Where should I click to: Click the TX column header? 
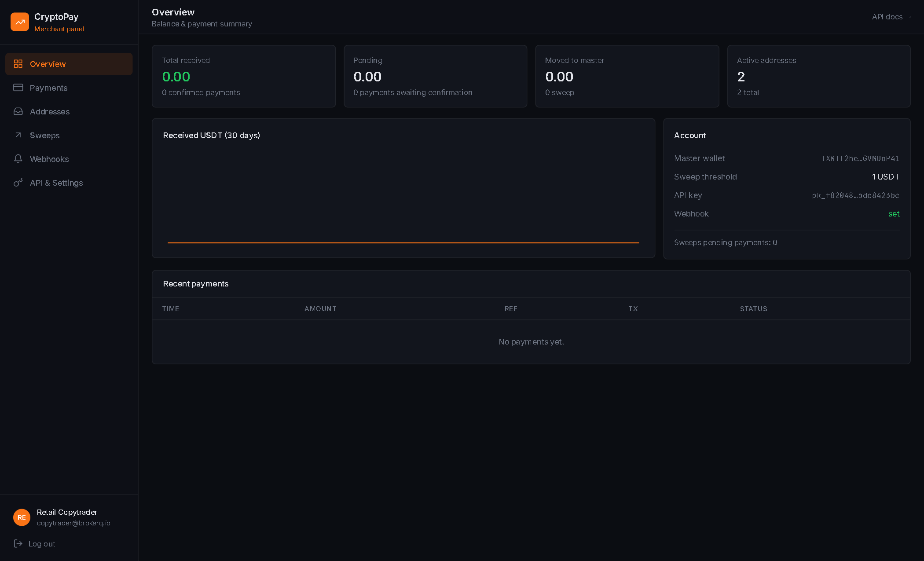[x=633, y=309]
